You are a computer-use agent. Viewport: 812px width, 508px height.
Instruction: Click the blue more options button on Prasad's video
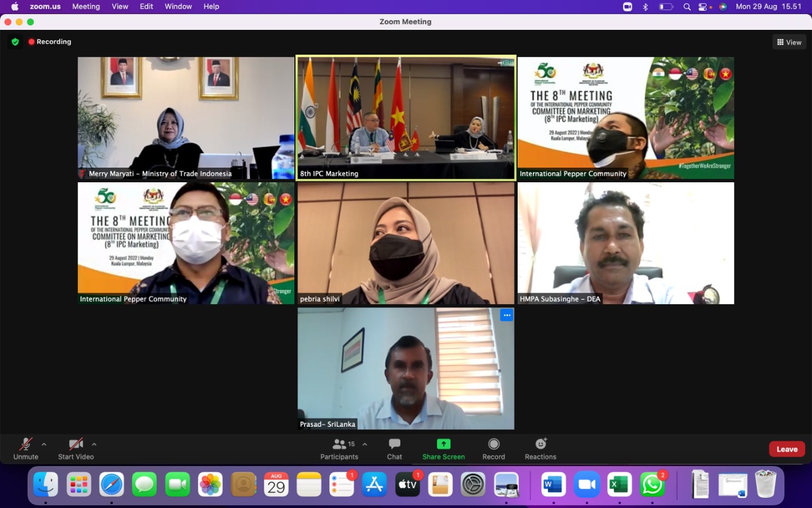coord(506,315)
